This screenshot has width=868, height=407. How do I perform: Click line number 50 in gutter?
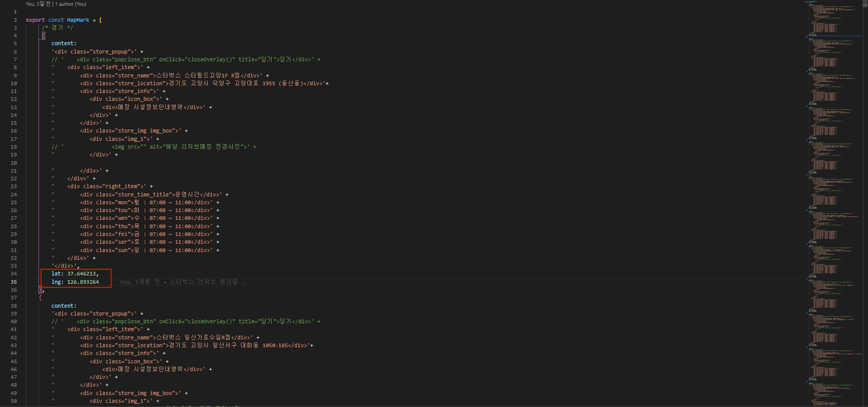click(14, 401)
